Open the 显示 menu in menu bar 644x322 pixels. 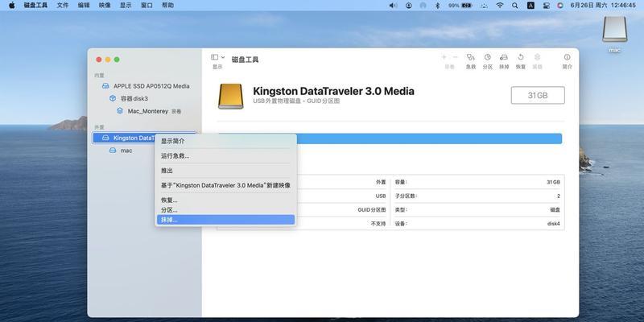point(126,6)
